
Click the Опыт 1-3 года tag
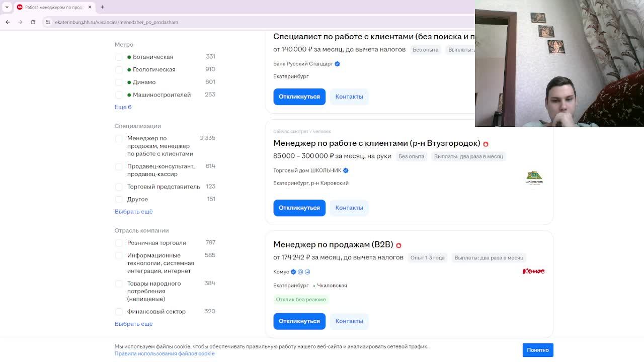tap(428, 258)
